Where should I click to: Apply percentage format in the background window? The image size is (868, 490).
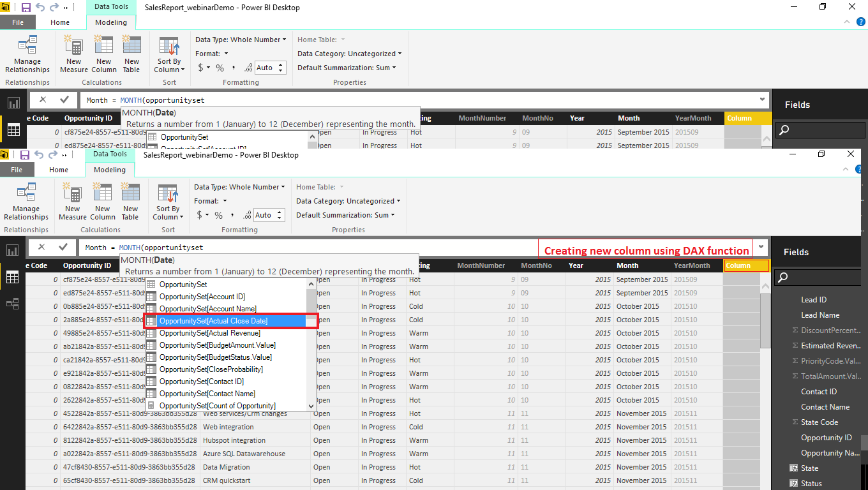point(220,68)
